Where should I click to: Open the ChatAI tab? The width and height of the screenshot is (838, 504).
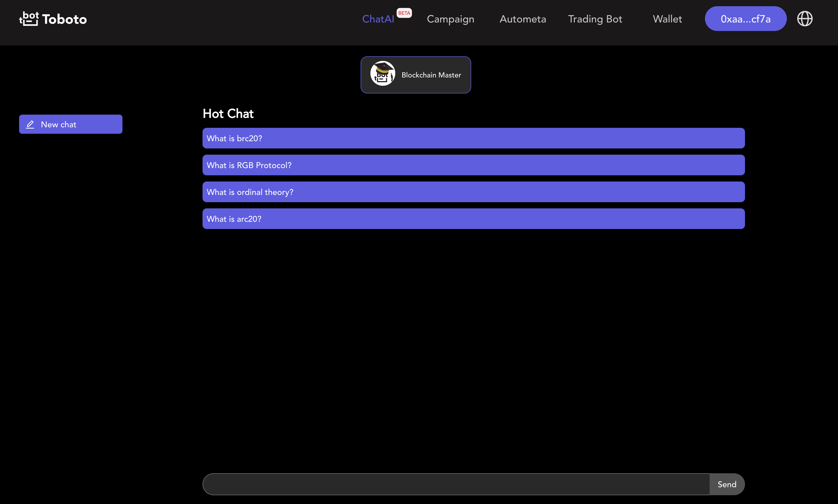pos(378,19)
